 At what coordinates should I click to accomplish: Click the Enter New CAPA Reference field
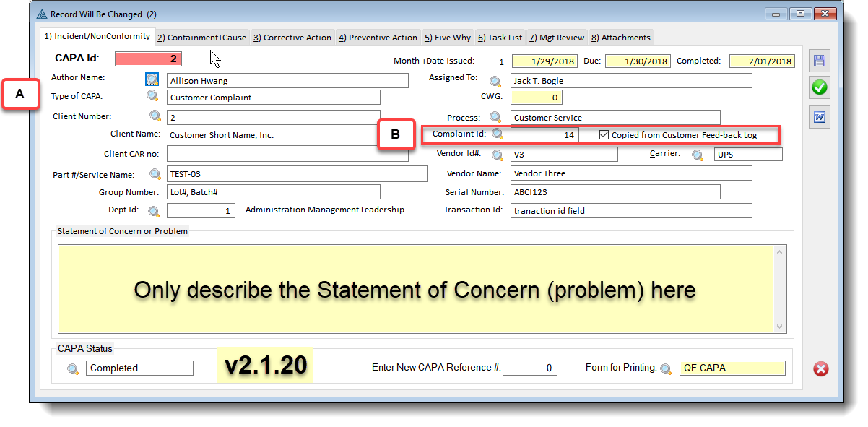529,368
